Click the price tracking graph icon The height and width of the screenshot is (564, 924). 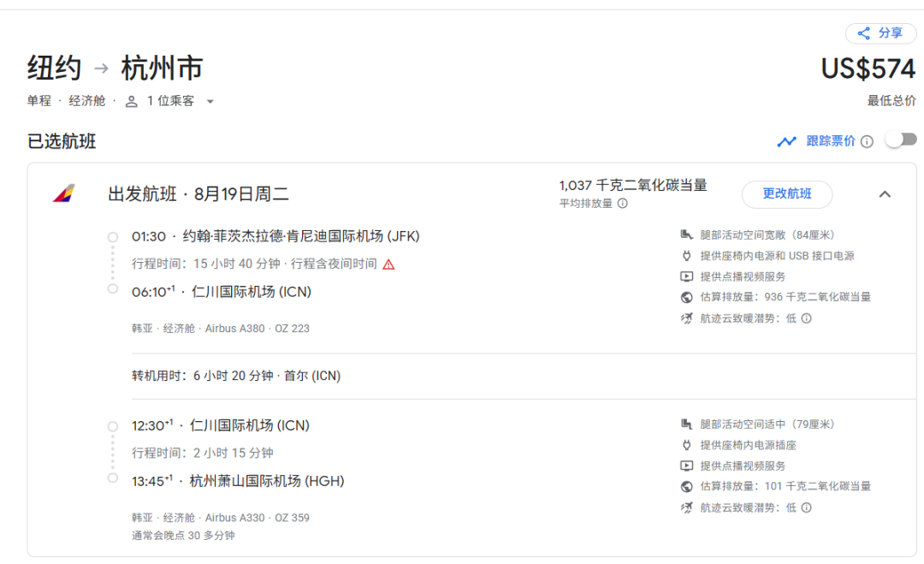[786, 141]
